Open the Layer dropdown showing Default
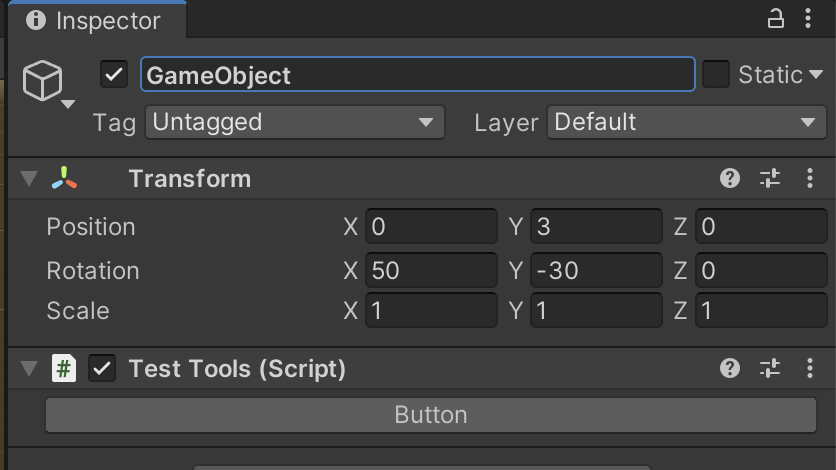Screen dimensions: 836x470 (687, 122)
